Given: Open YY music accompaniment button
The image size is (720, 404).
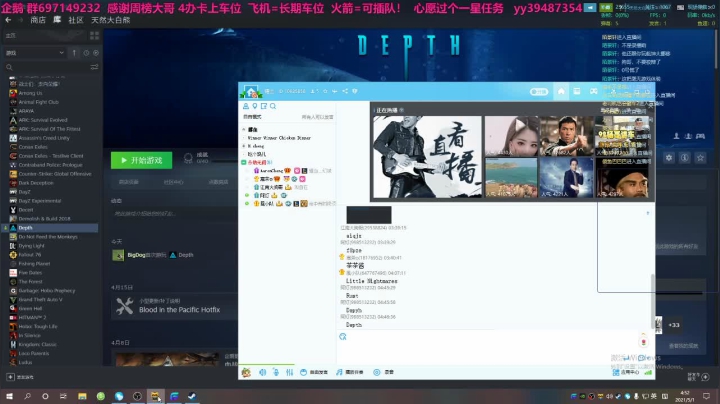Looking at the screenshot, I should click(x=349, y=372).
